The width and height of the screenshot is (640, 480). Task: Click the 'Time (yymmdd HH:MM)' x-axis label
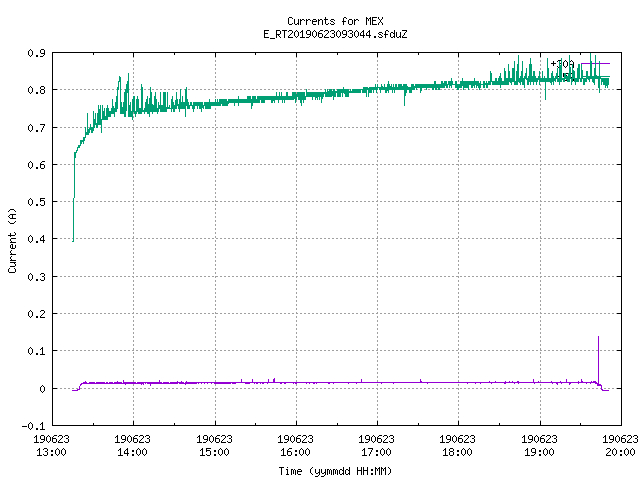point(335,471)
